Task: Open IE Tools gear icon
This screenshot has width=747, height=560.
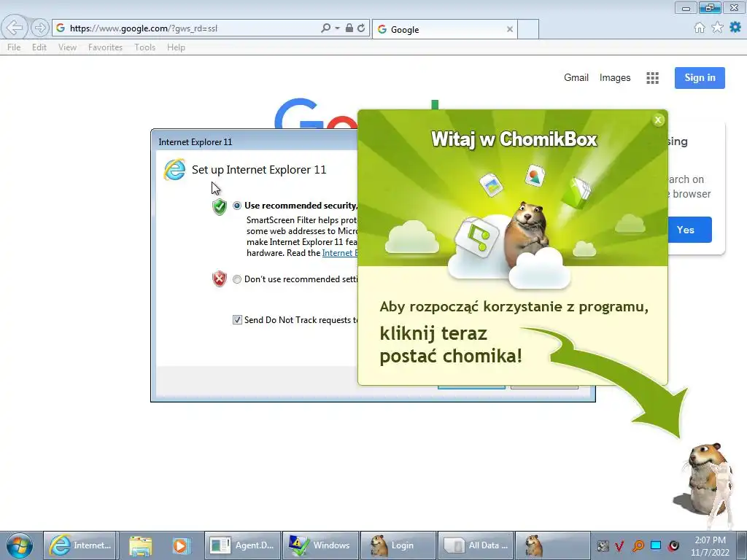Action: point(735,28)
